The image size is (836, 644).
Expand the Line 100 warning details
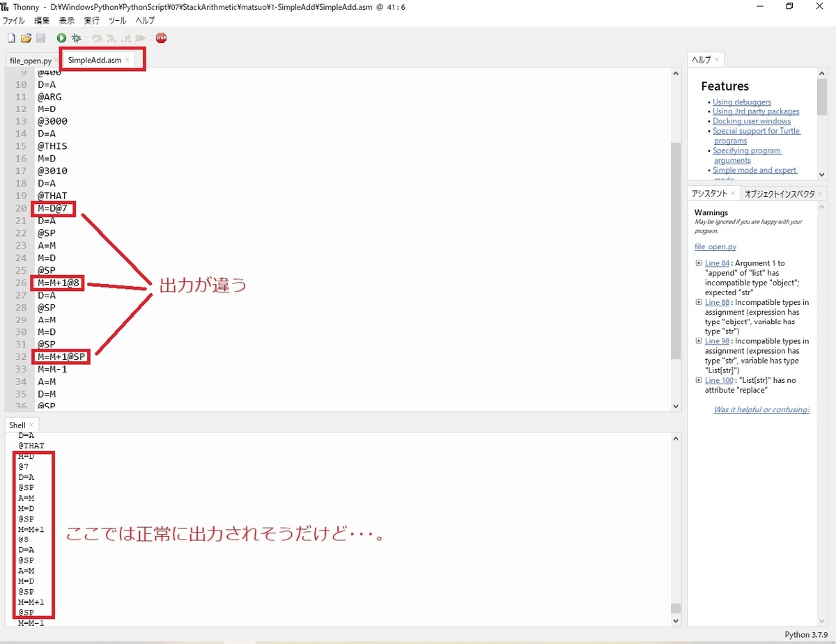(x=699, y=380)
